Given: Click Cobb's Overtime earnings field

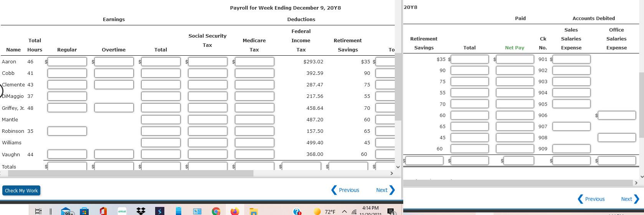Looking at the screenshot, I should (x=114, y=73).
